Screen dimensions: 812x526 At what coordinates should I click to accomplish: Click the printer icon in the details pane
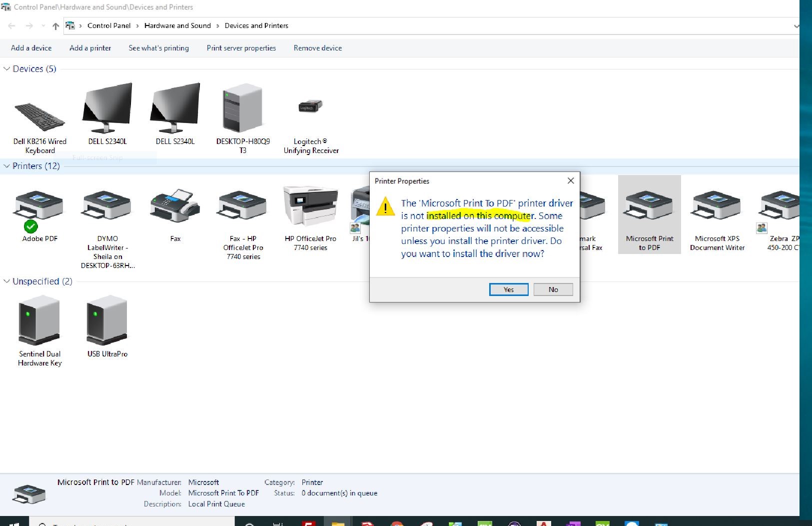(x=29, y=494)
